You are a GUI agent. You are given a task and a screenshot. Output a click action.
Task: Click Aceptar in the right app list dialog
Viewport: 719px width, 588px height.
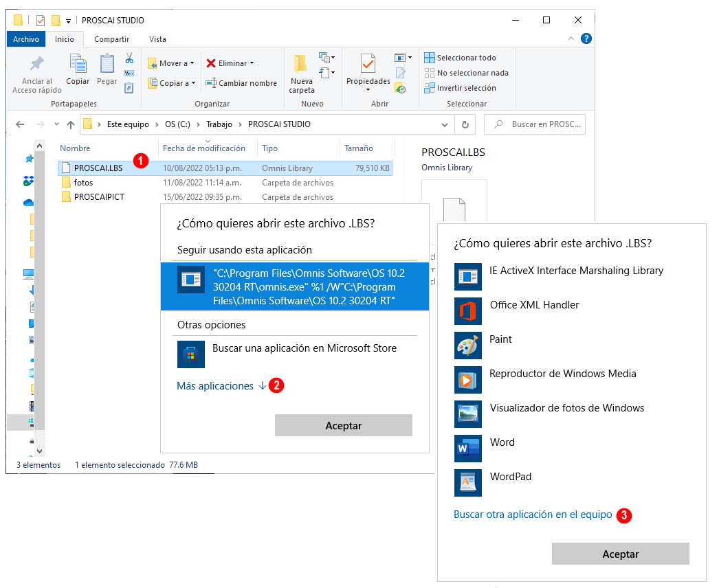tap(621, 554)
